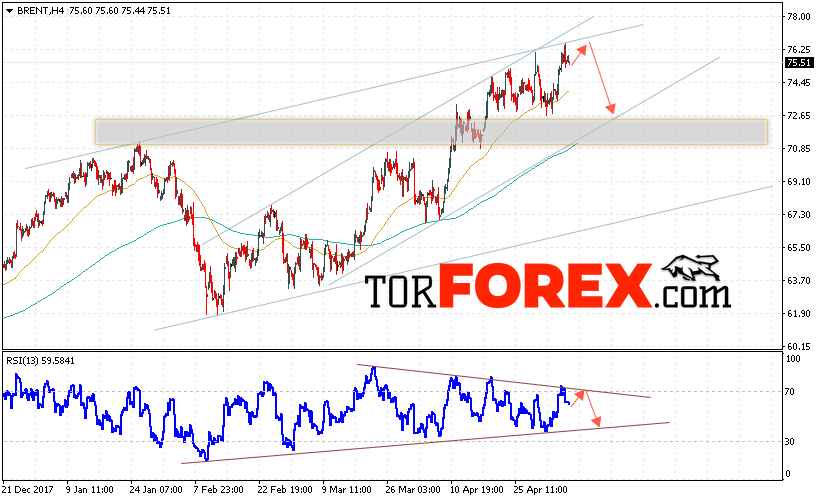Click the 26 Mar 03:00 date label
The height and width of the screenshot is (501, 822).
(413, 490)
